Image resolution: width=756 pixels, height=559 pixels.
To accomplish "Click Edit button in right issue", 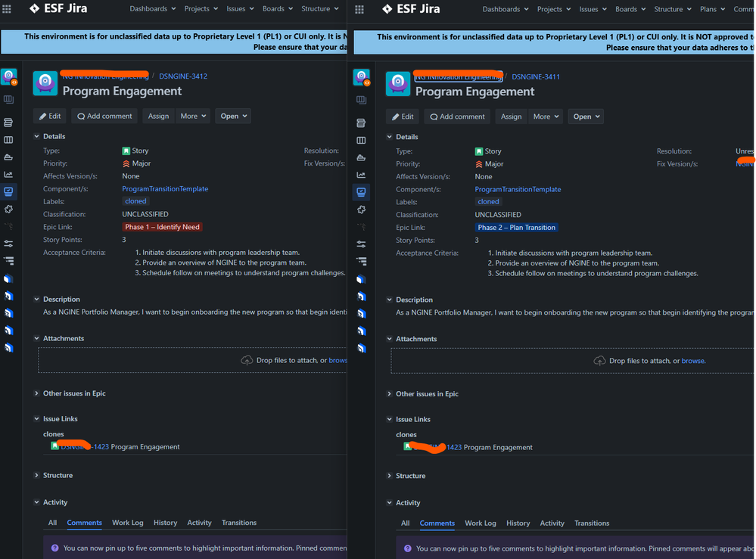I will coord(403,116).
